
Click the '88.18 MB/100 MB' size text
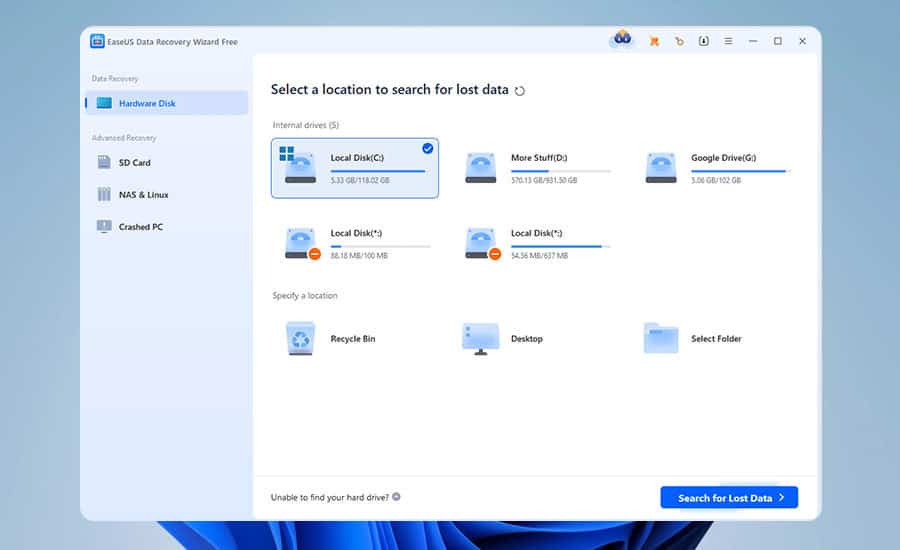point(359,255)
